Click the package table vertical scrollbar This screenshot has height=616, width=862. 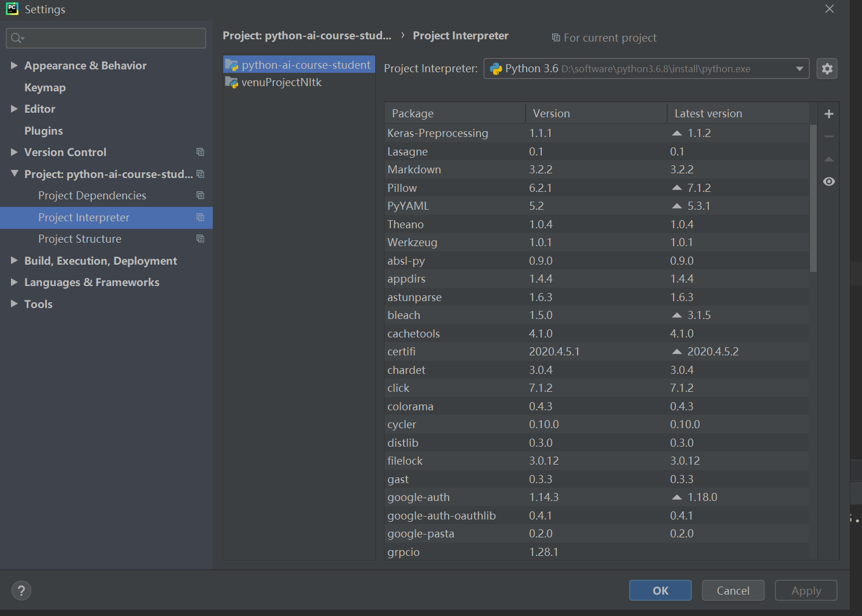pyautogui.click(x=813, y=198)
